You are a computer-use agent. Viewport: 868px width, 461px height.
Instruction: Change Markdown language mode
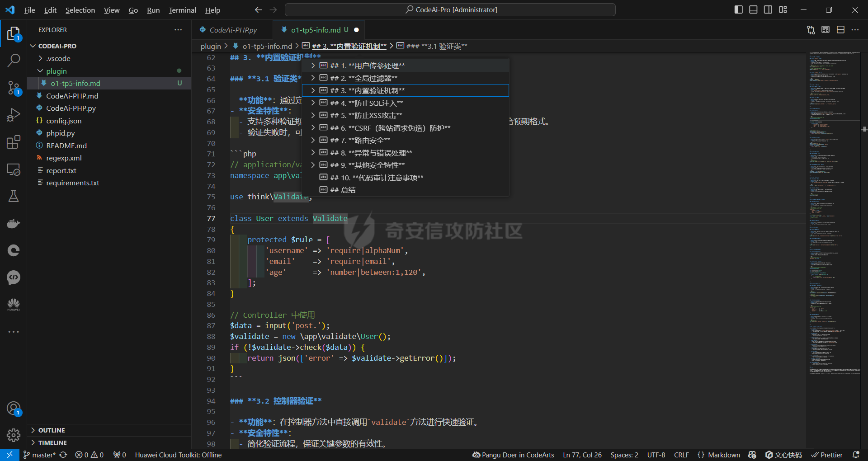point(724,455)
